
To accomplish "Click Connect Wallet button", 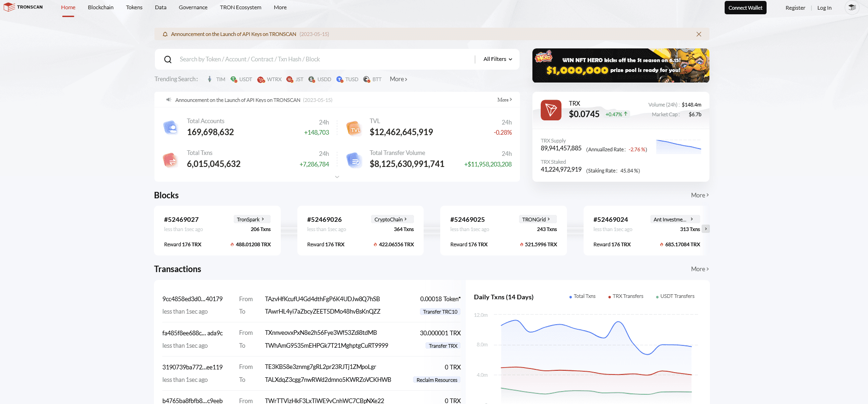I will click(745, 8).
